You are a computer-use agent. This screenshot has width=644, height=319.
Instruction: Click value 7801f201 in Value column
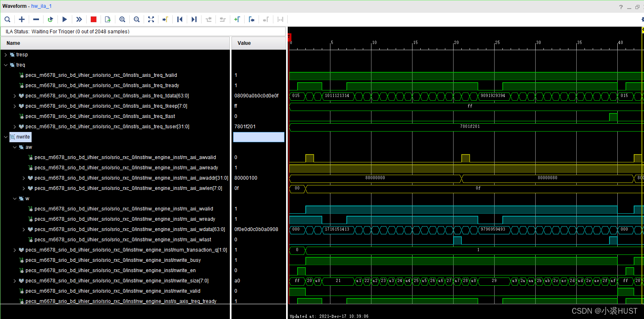pos(245,127)
